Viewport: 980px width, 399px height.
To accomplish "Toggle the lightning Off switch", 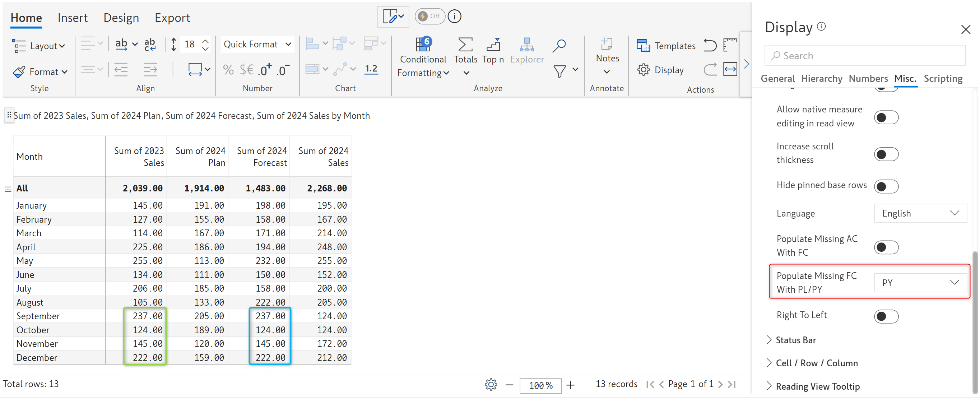I will (x=429, y=17).
